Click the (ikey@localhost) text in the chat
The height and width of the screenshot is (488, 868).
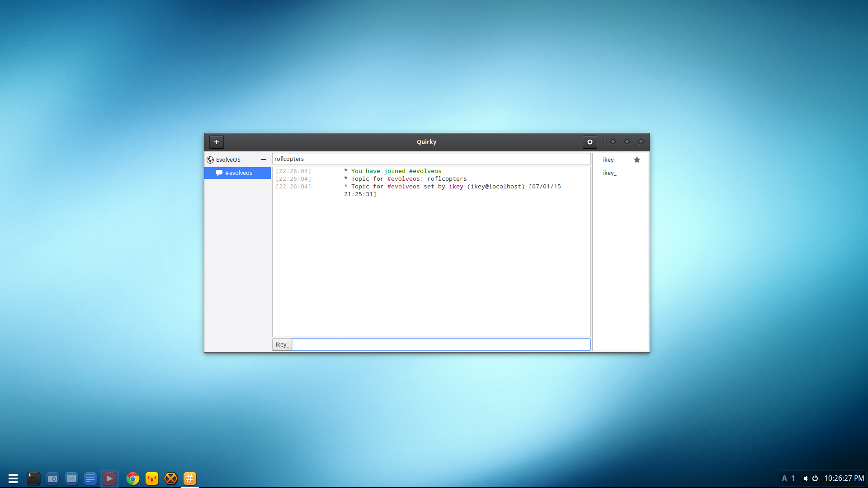click(x=496, y=187)
